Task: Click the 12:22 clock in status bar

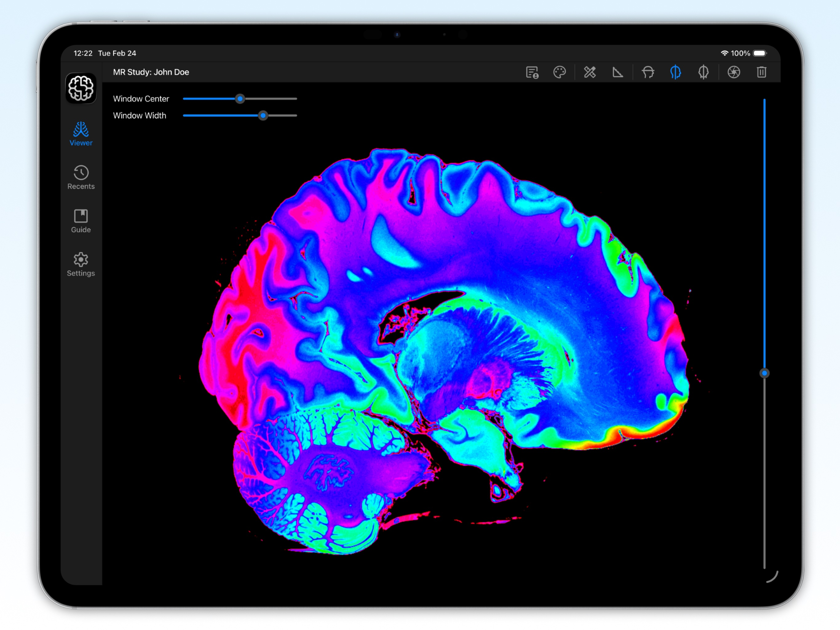Action: pos(83,53)
